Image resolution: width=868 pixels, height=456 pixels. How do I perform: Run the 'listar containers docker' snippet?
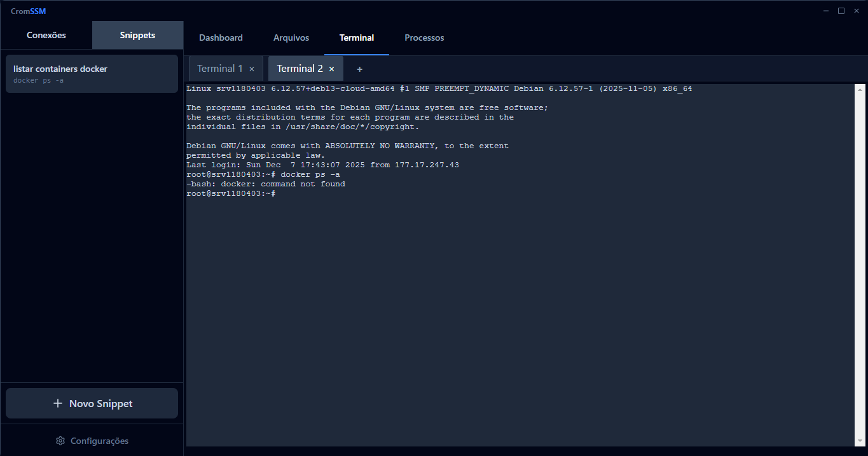(x=92, y=74)
